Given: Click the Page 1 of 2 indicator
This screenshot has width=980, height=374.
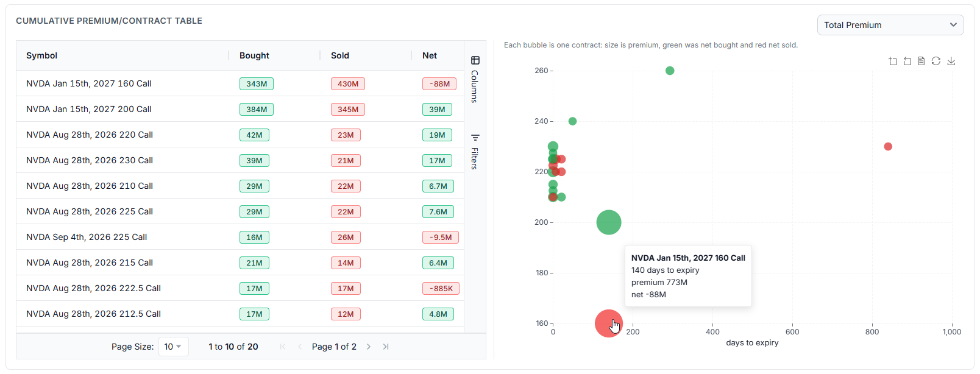Looking at the screenshot, I should click(334, 347).
